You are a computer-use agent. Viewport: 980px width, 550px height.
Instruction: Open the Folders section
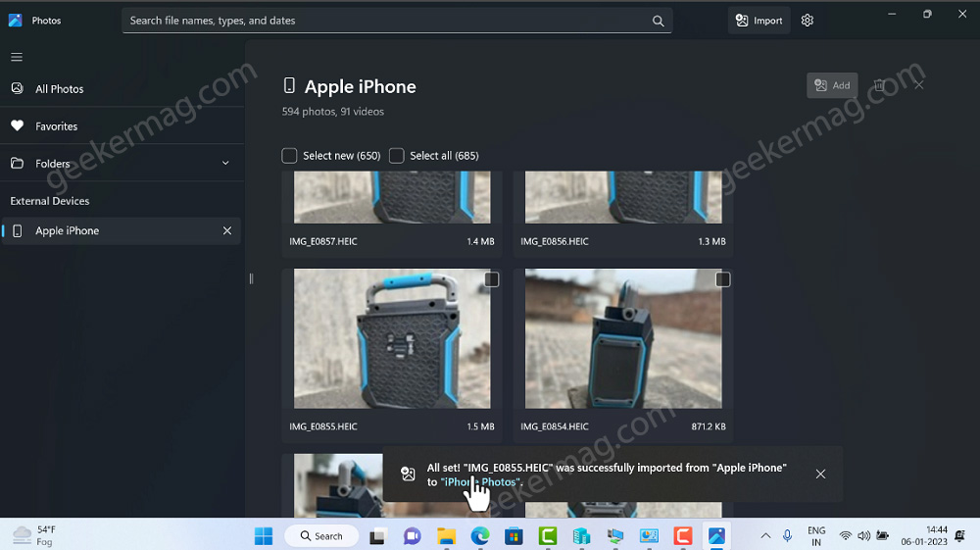coord(122,163)
